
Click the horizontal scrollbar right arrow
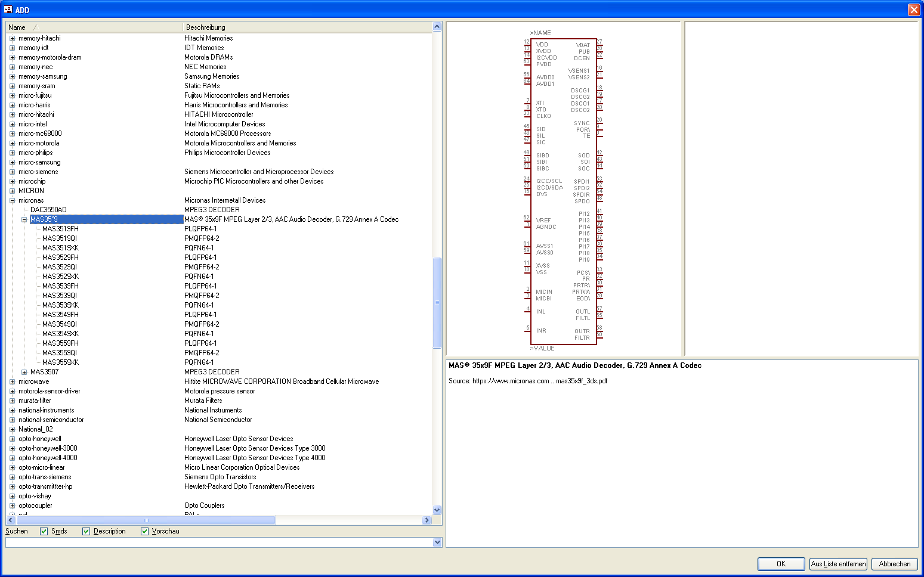427,520
